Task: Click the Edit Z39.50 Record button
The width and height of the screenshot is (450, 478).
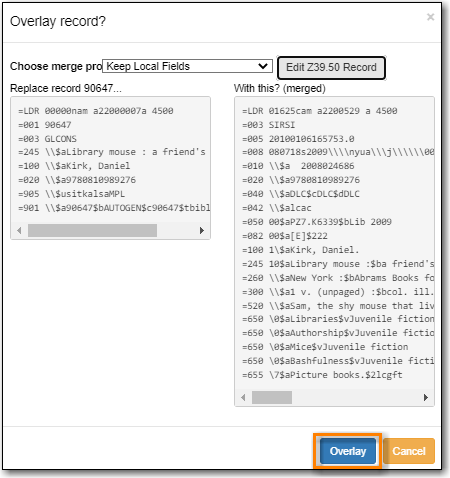Action: pyautogui.click(x=331, y=68)
